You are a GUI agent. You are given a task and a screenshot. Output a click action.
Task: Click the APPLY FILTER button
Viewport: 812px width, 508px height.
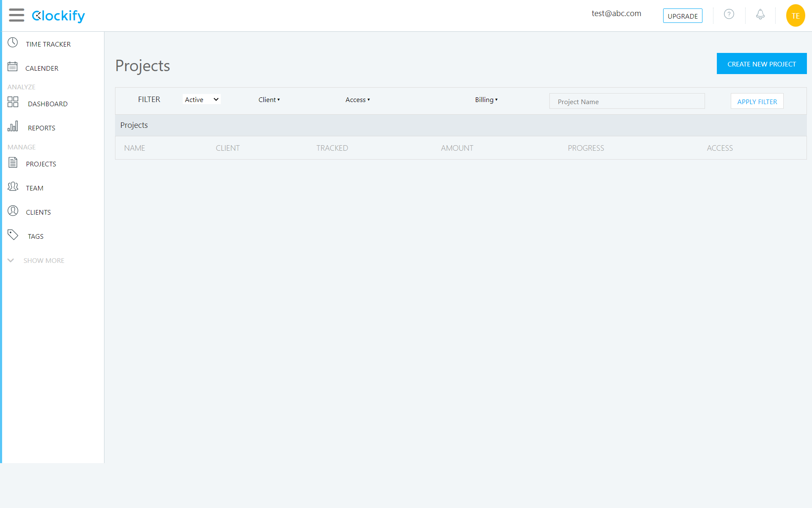(x=757, y=101)
